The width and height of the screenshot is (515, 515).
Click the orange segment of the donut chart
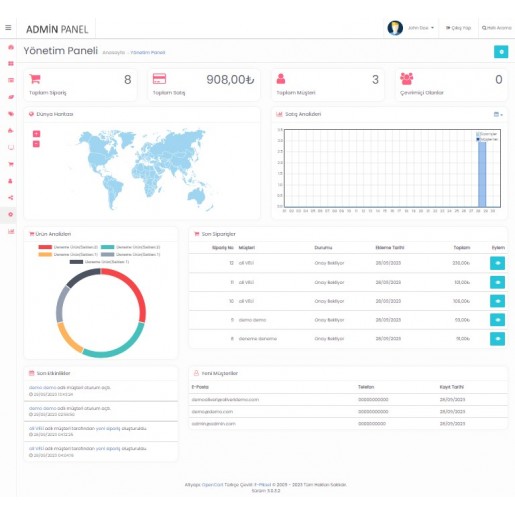(68, 339)
